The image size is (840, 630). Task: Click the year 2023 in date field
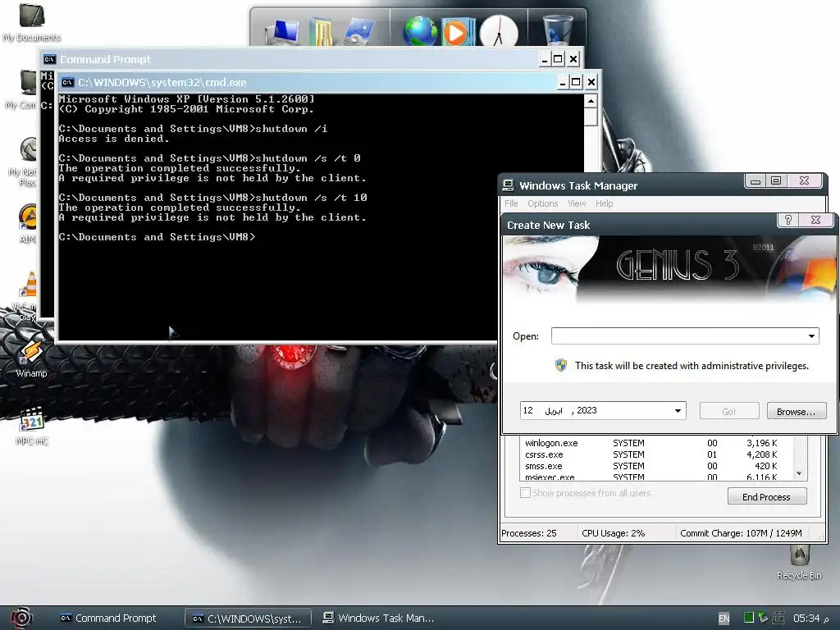[587, 410]
